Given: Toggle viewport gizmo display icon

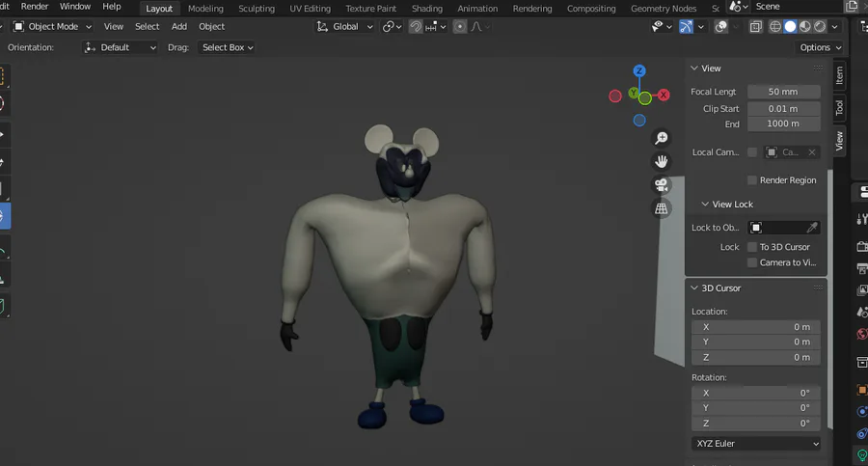Looking at the screenshot, I should (686, 27).
